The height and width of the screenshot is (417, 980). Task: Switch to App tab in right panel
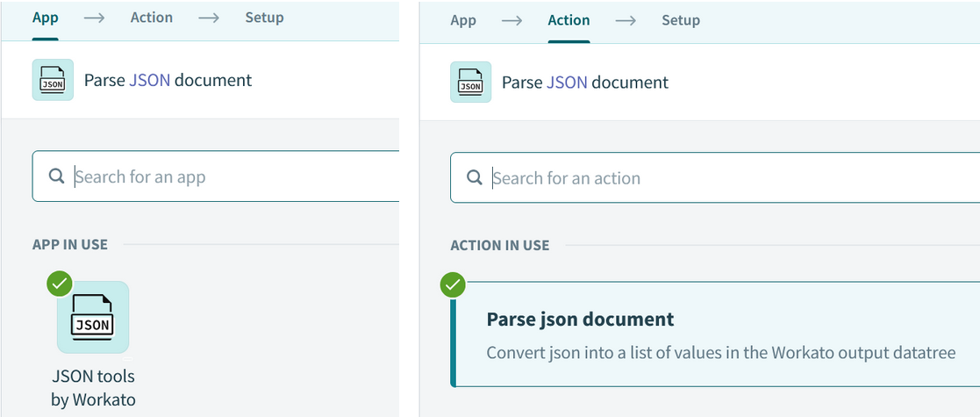(x=463, y=20)
